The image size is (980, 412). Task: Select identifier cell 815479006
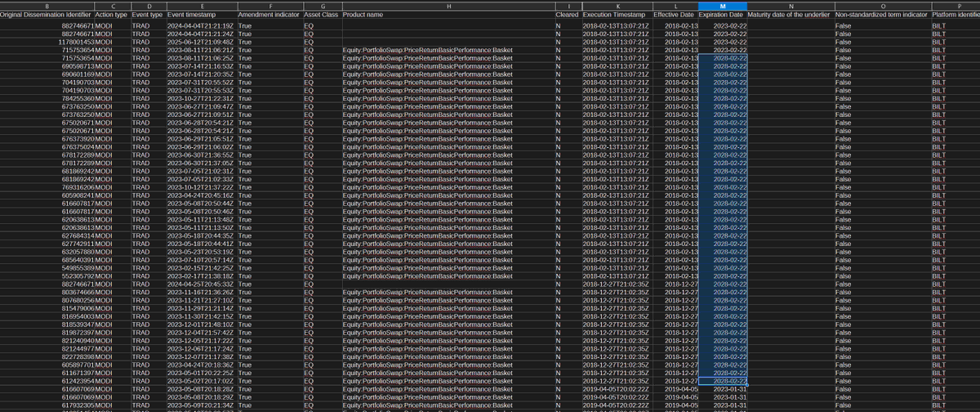coord(47,307)
